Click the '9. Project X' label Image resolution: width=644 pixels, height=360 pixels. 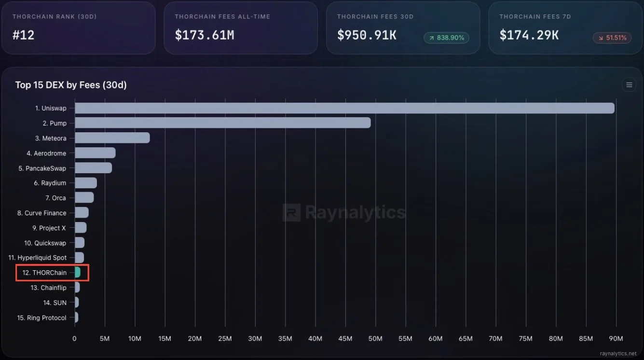49,228
